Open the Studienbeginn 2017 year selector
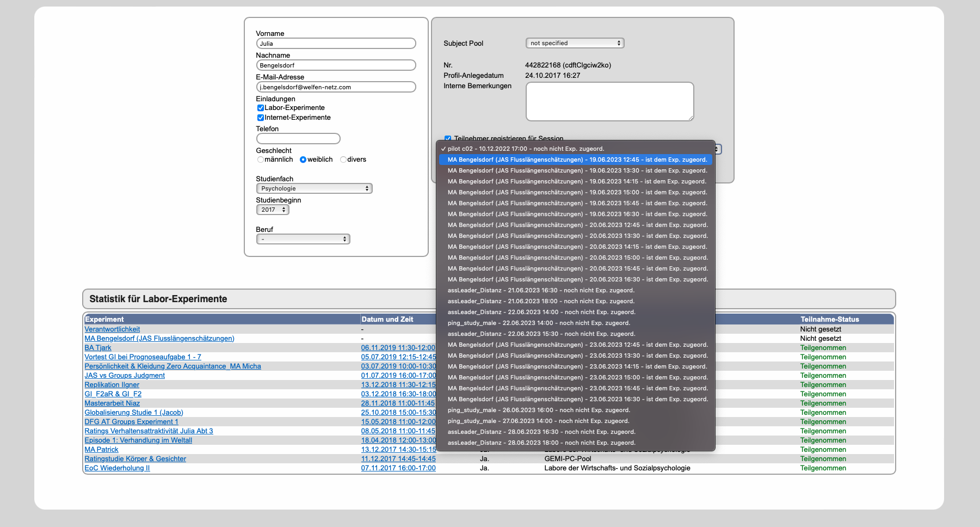 [273, 210]
